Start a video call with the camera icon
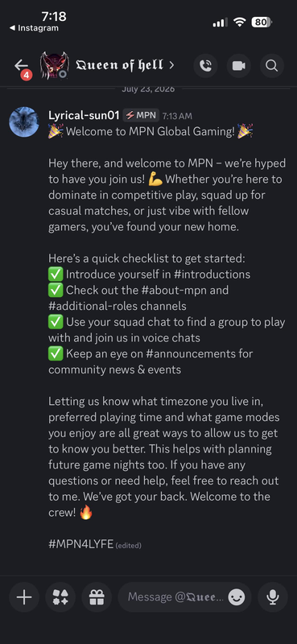 pyautogui.click(x=239, y=66)
